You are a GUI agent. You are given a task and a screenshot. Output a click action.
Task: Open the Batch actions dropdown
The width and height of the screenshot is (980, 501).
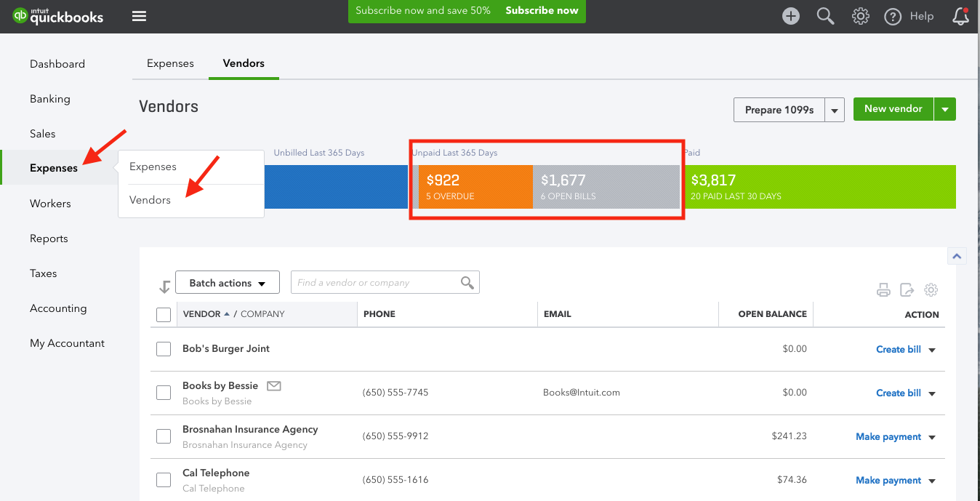pos(227,283)
